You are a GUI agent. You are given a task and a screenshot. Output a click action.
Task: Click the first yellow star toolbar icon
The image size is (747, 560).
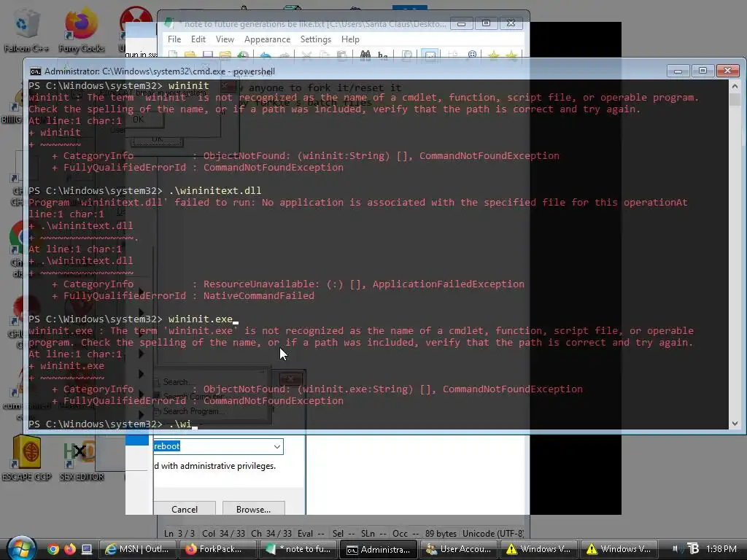click(494, 55)
